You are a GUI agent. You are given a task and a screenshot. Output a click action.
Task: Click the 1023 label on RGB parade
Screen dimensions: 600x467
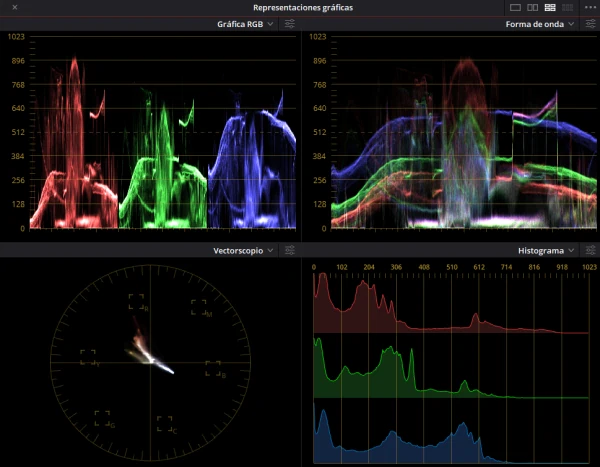coord(16,37)
